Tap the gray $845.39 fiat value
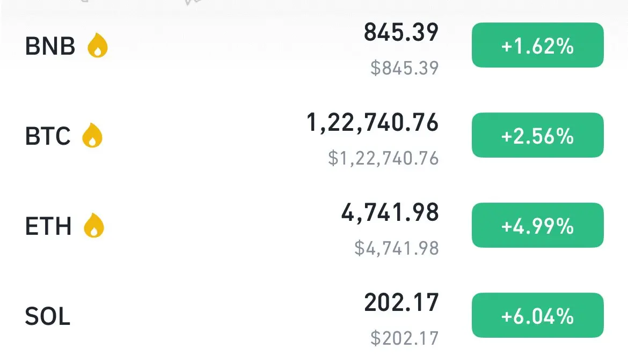628x364 pixels. [405, 68]
